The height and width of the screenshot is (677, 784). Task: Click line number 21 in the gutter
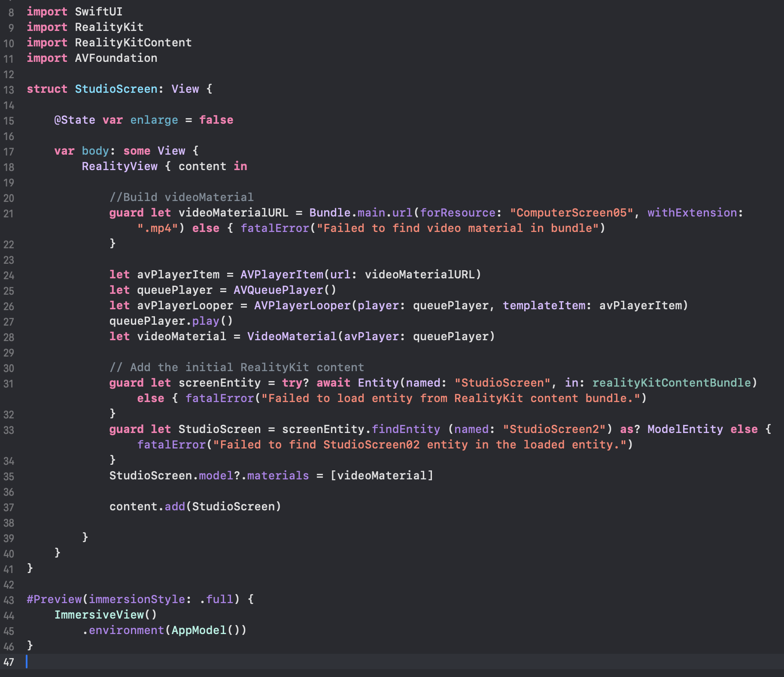tap(9, 213)
